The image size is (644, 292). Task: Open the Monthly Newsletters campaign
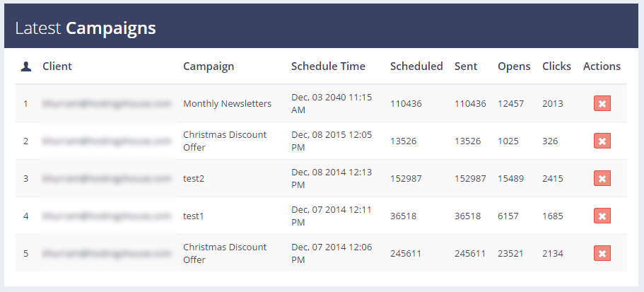pos(227,104)
